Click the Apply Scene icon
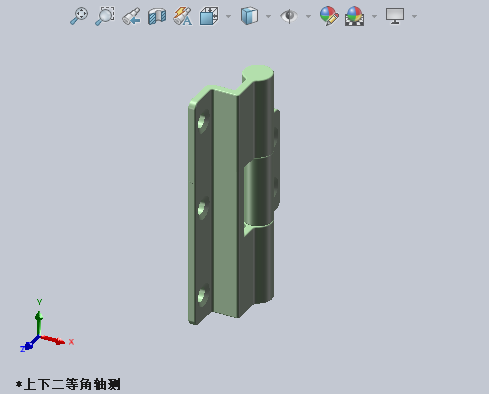The image size is (489, 394). coord(355,16)
